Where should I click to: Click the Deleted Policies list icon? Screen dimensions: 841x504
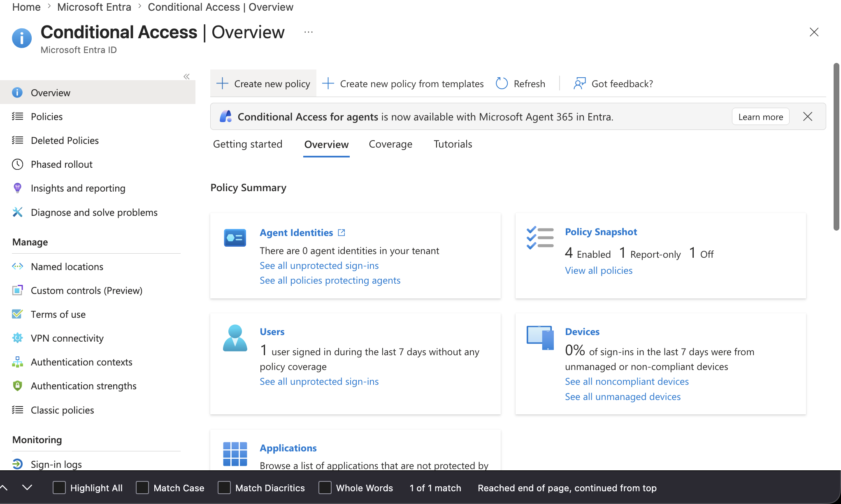click(17, 140)
